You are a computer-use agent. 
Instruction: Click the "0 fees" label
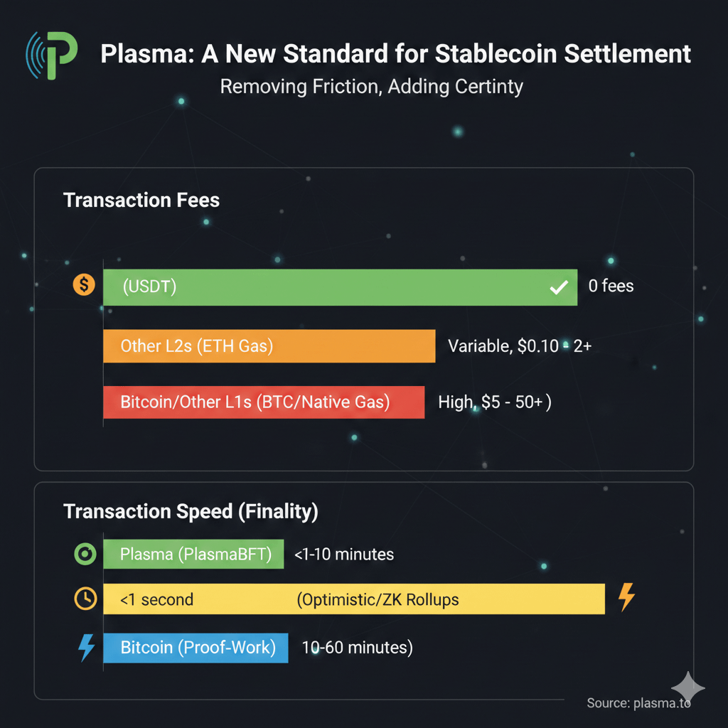611,287
